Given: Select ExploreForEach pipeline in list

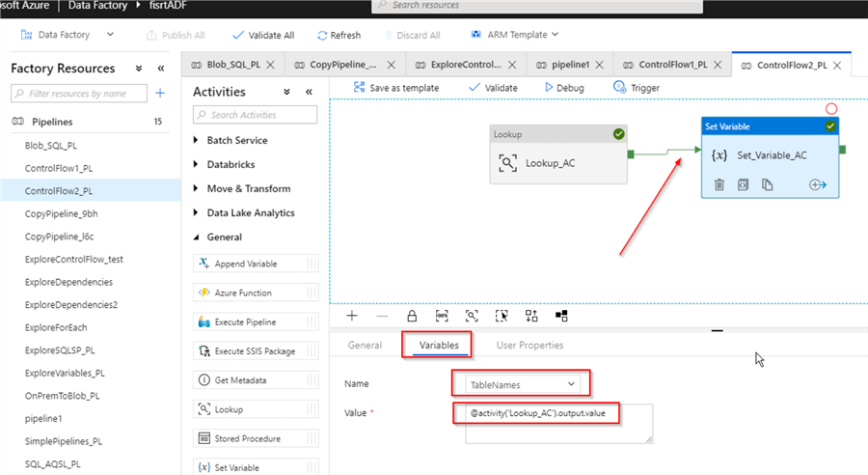Looking at the screenshot, I should 56,327.
